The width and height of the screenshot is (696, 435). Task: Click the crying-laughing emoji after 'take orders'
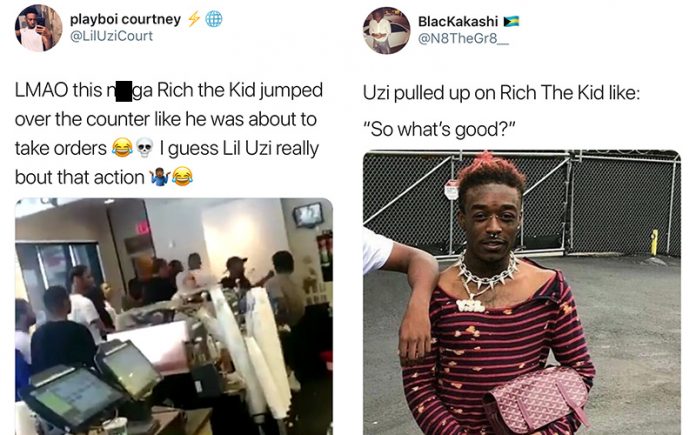(x=122, y=148)
